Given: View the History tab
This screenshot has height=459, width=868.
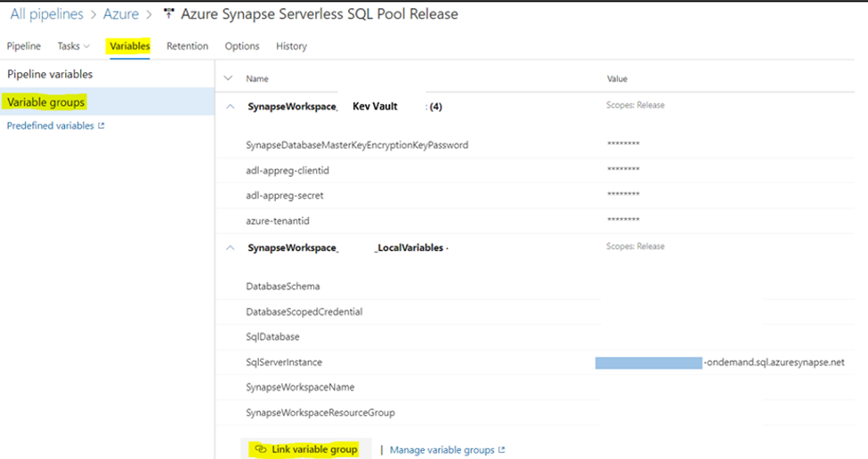Looking at the screenshot, I should (x=291, y=46).
